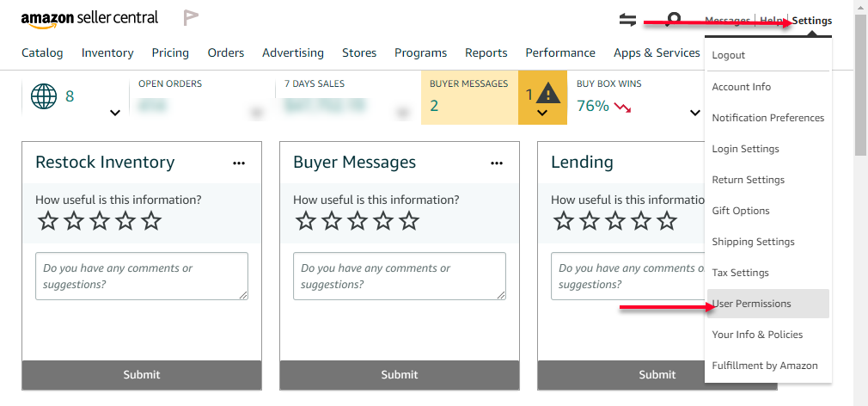Click the gray flag icon beside the logo
The height and width of the screenshot is (406, 868).
(191, 18)
